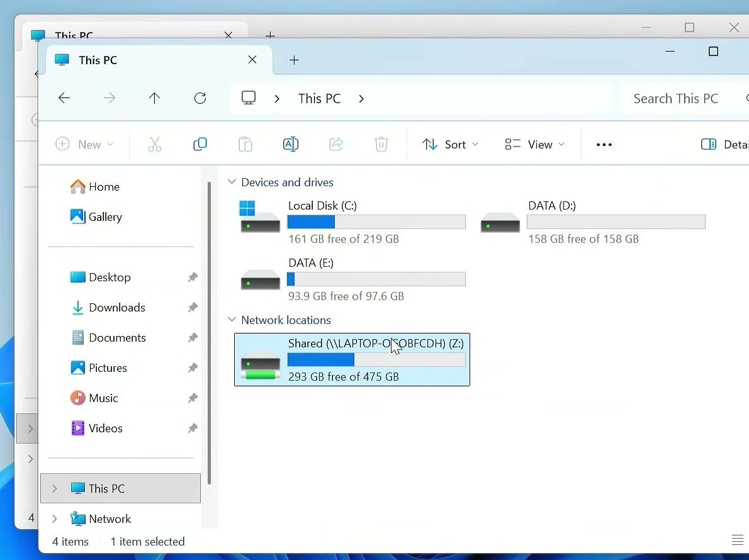
Task: Click '4 items' in the status bar
Action: pos(70,541)
